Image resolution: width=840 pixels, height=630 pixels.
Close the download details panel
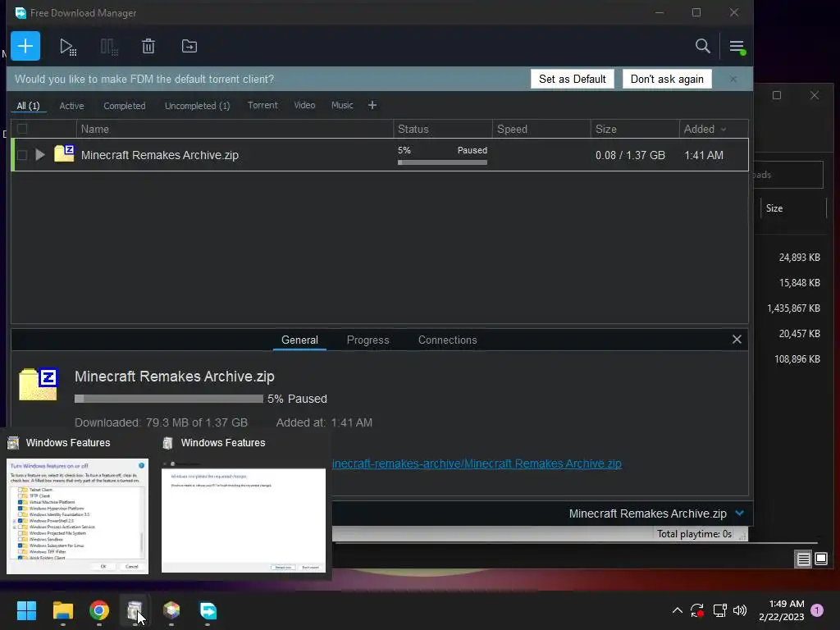click(x=737, y=339)
